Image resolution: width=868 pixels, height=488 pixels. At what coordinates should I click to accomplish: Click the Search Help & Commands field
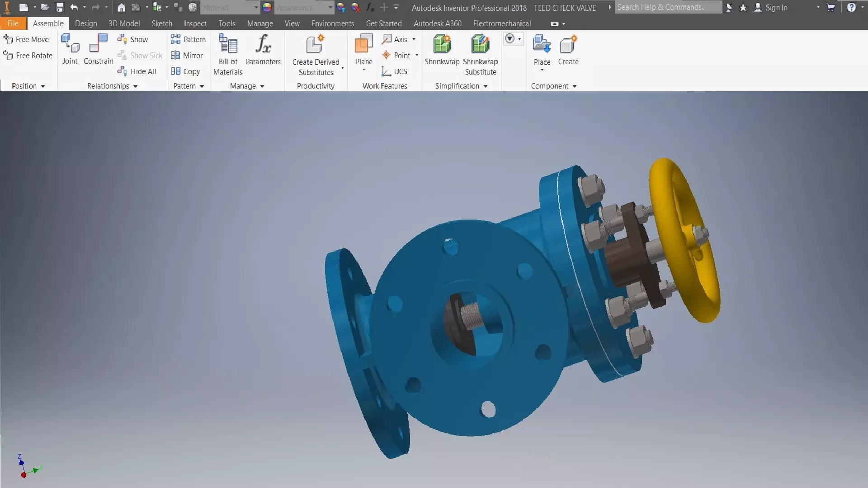667,7
